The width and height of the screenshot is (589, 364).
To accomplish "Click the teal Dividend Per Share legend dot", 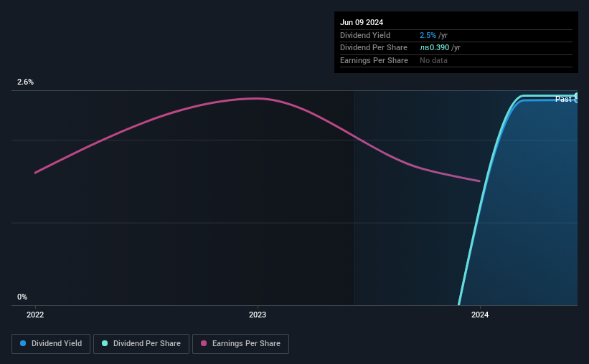I will [x=105, y=343].
